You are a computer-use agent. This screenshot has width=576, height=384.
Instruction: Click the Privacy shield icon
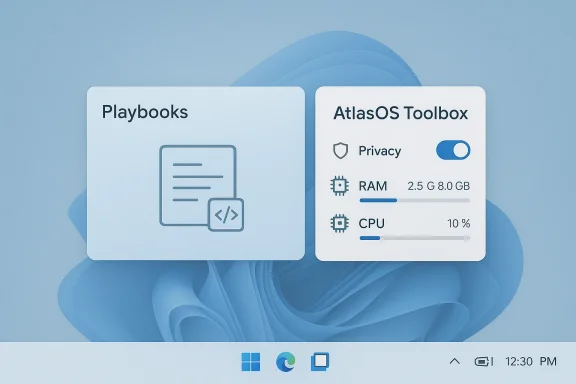point(340,151)
